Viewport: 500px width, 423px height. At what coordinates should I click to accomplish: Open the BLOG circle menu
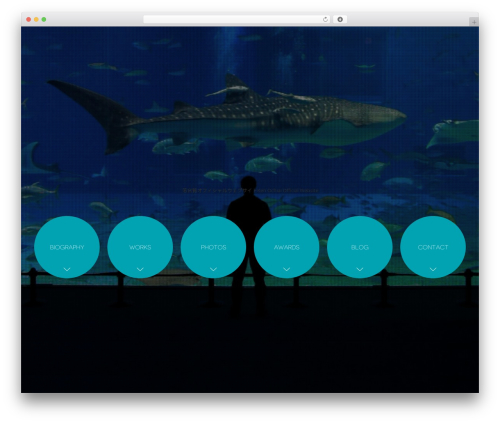(x=360, y=247)
